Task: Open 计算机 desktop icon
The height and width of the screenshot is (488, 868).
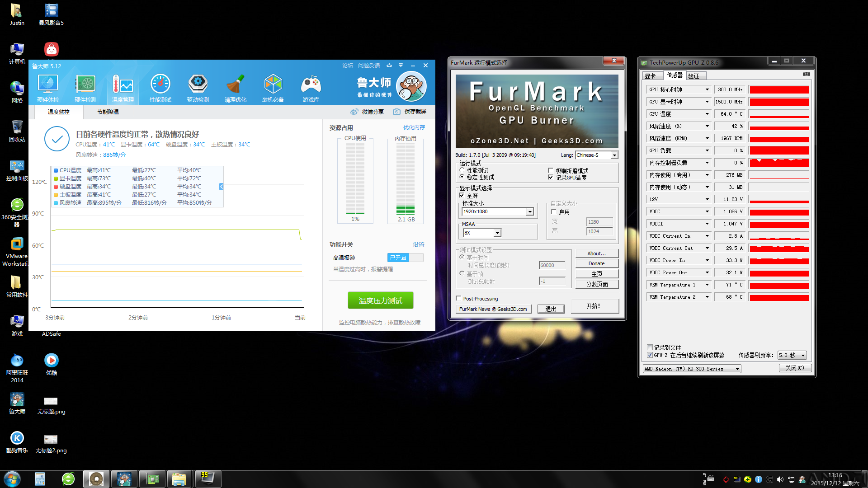Action: tap(17, 54)
